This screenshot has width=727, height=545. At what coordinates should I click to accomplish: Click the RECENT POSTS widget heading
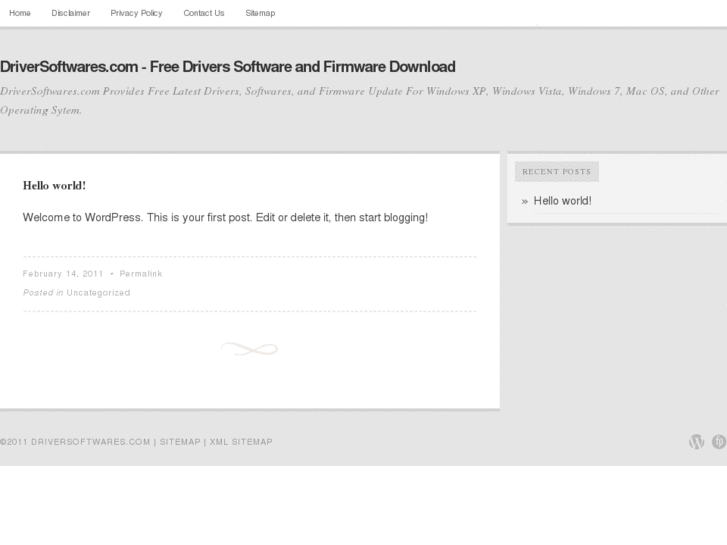(556, 172)
